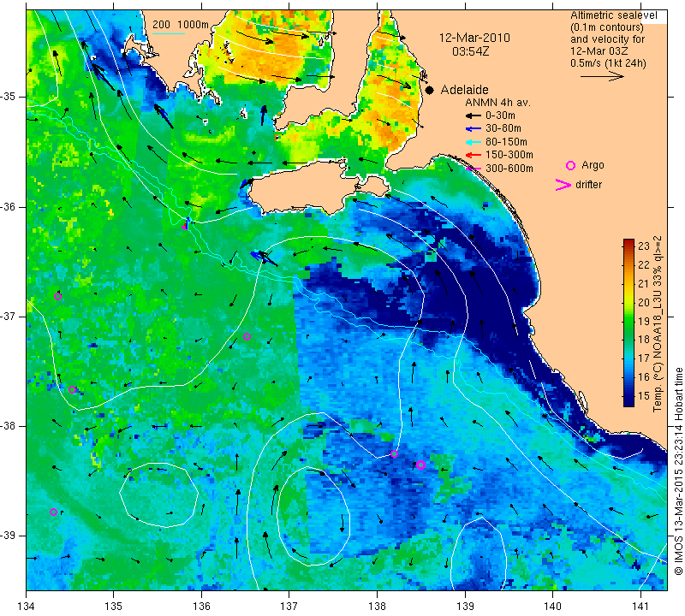
Task: Click the blue mooring arrow at Kangaroo Island's western tip
Action: pyautogui.click(x=246, y=183)
